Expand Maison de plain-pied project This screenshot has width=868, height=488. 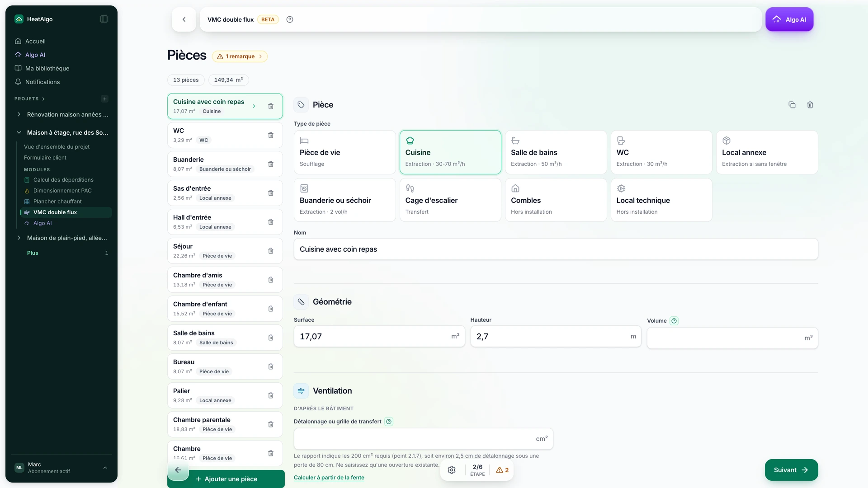19,238
